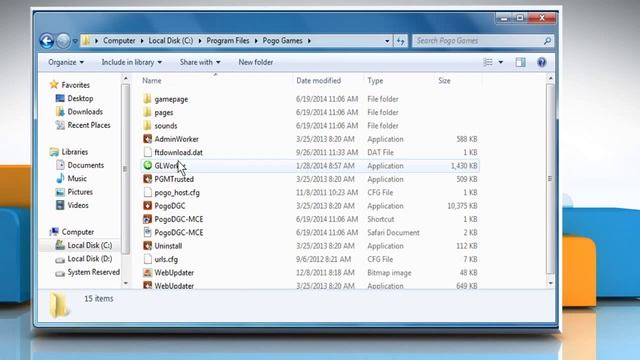Click the WebUpdater Application file name

tap(174, 286)
